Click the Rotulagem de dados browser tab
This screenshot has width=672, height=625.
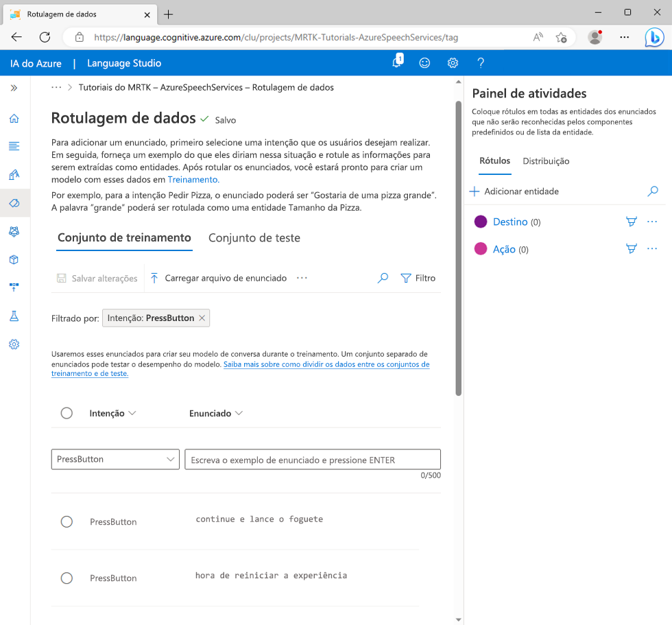click(x=80, y=14)
